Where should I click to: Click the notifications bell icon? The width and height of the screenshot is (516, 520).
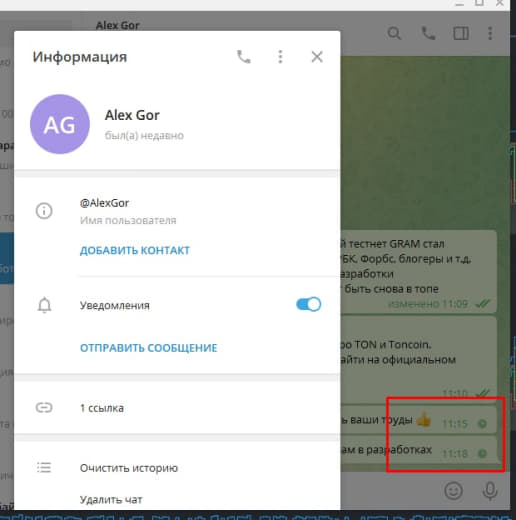pos(44,305)
